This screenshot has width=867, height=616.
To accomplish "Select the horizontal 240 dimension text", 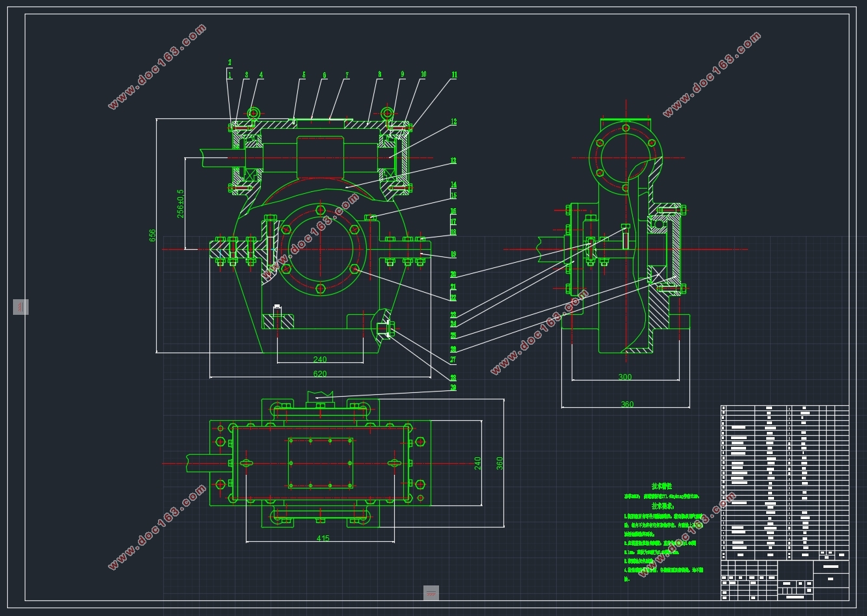I will coord(320,360).
